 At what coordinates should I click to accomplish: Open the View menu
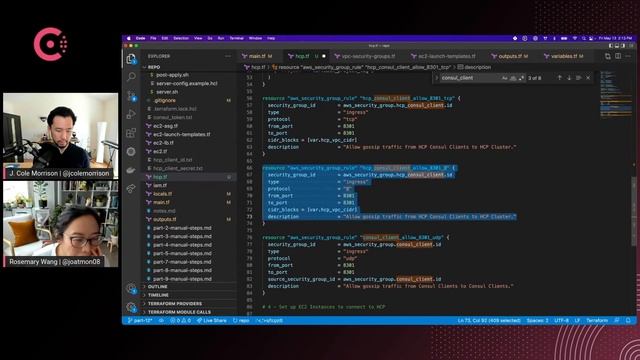[x=198, y=38]
